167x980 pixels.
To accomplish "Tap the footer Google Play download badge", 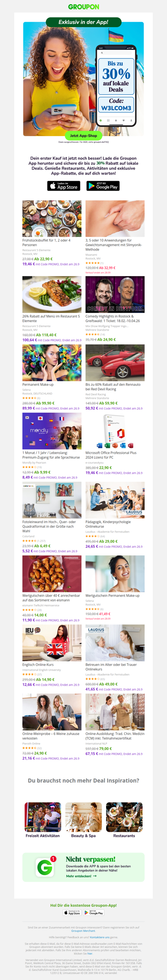I will 94,913.
